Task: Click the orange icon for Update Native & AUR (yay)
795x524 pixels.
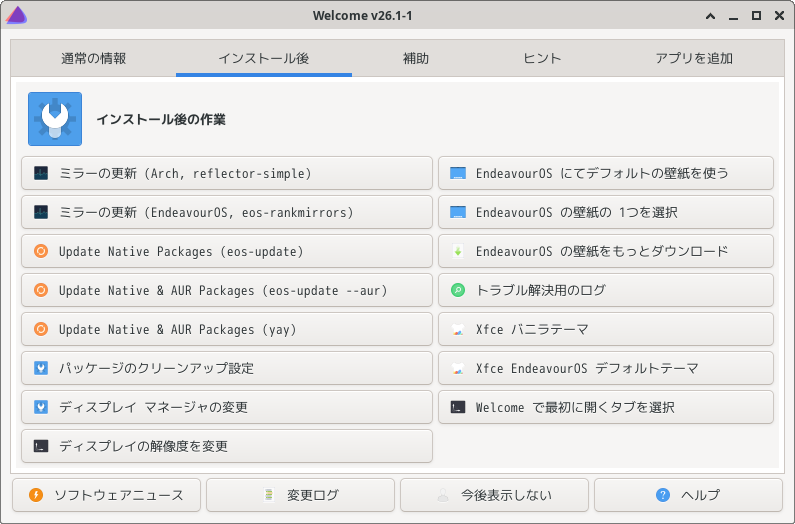Action: click(41, 329)
